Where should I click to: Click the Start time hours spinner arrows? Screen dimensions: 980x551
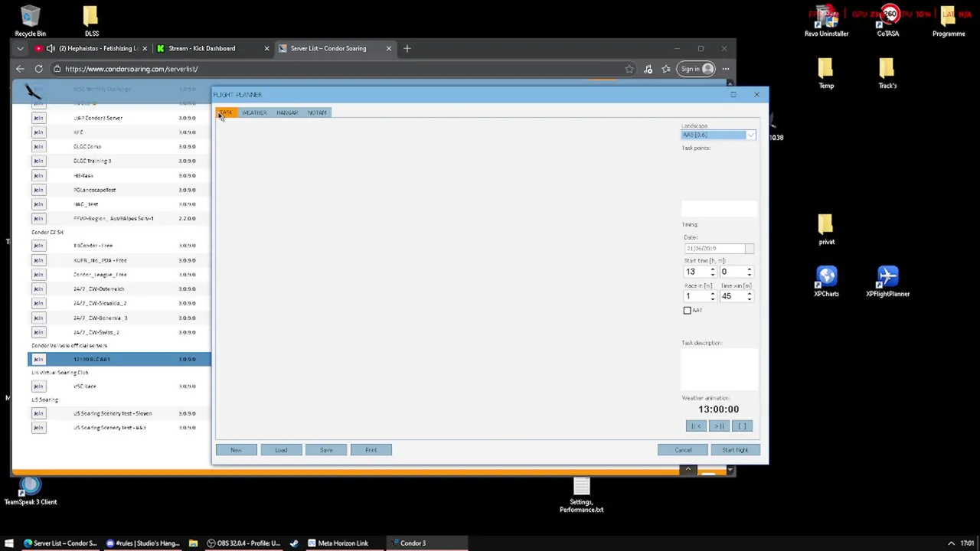pos(713,272)
